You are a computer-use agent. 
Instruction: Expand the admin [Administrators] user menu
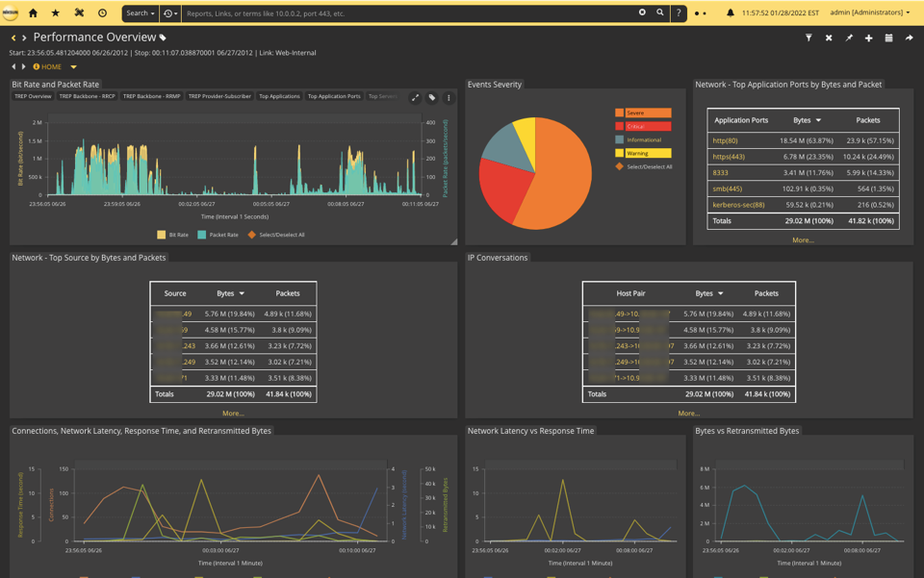click(869, 13)
